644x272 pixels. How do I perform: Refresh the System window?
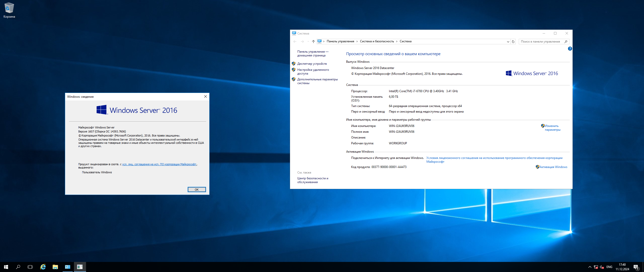(x=513, y=42)
